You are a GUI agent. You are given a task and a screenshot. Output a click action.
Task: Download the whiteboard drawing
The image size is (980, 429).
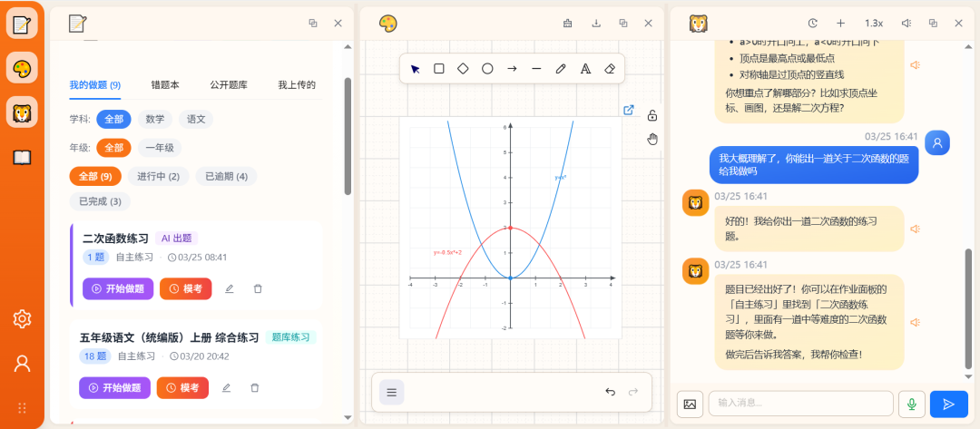tap(596, 24)
